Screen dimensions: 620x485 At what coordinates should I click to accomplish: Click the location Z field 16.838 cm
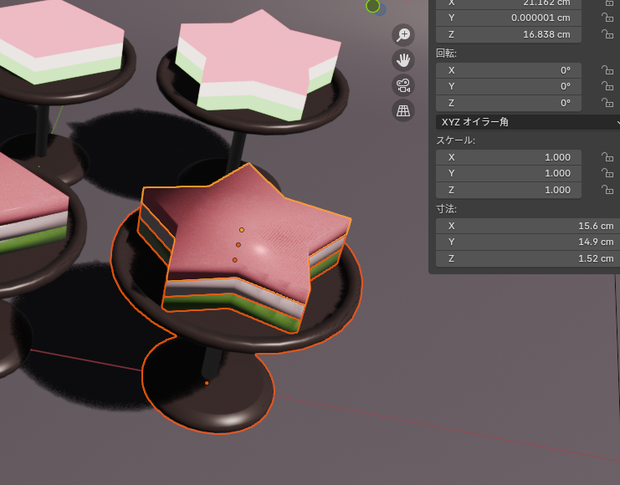pos(508,34)
